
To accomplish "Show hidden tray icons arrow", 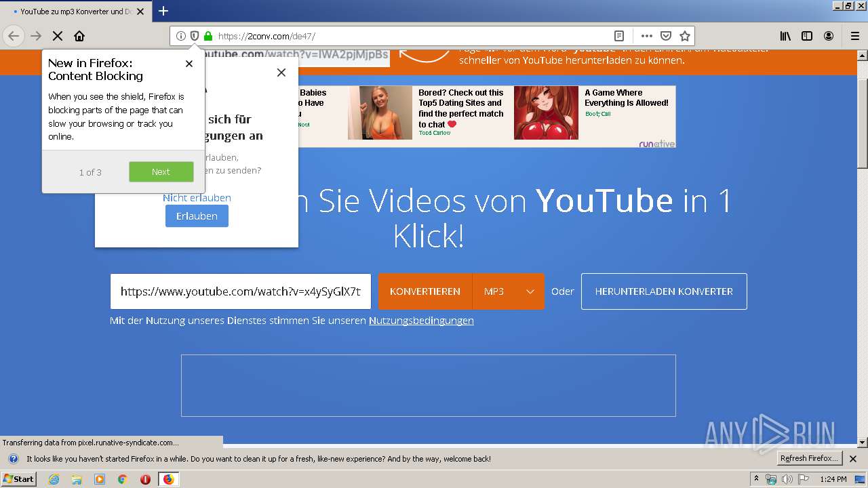I will click(x=756, y=479).
